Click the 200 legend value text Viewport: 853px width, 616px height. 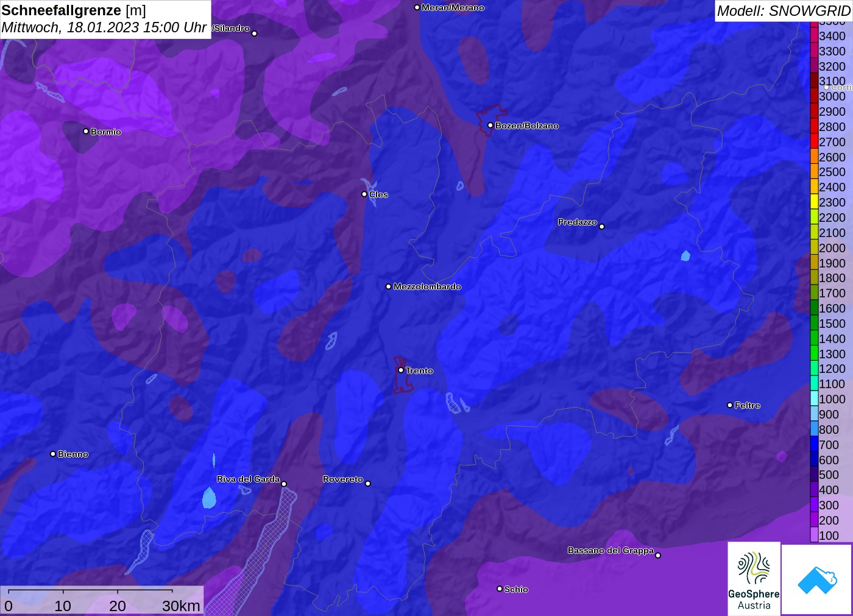829,520
